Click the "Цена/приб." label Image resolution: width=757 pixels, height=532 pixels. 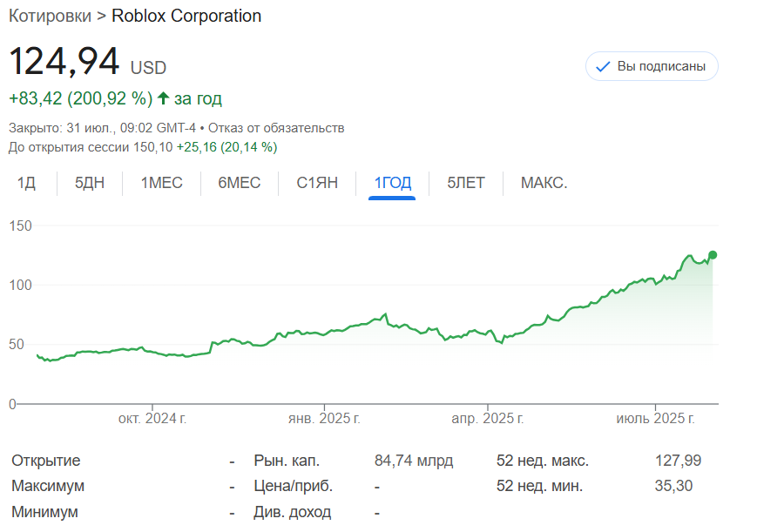click(294, 486)
